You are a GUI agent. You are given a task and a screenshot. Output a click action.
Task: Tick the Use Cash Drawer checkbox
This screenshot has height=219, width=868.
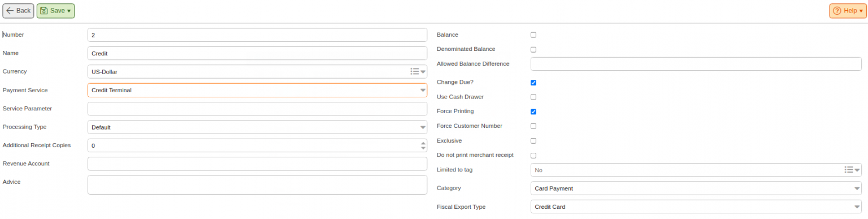click(533, 97)
